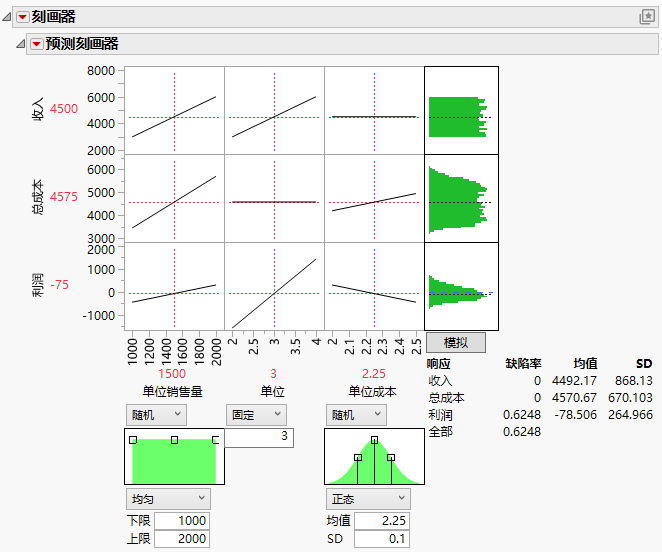Screen dimensions: 662x552
Task: Click the 下限 field with 1000
Action: coord(182,521)
